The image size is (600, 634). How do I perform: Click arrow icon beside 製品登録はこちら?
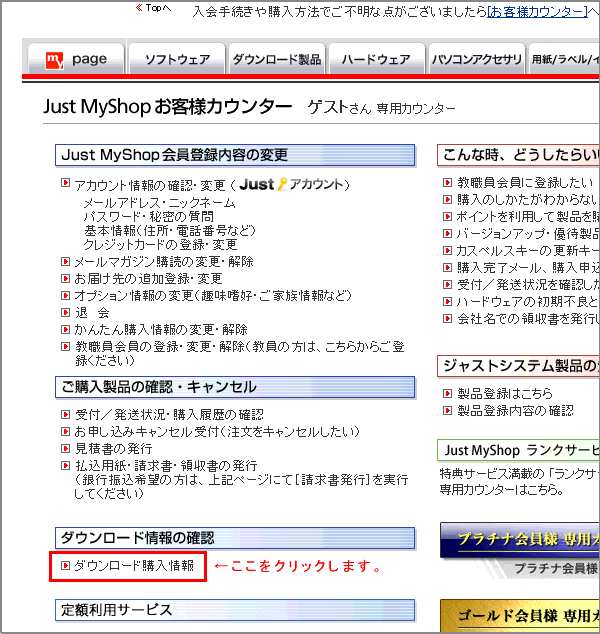coord(448,394)
